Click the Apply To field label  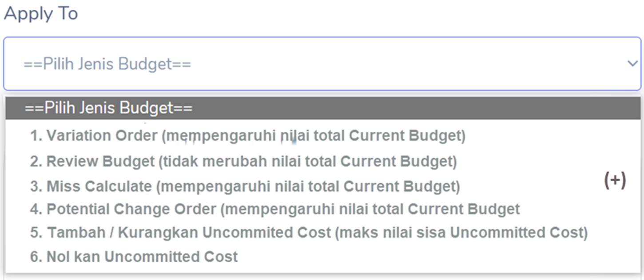coord(41,14)
